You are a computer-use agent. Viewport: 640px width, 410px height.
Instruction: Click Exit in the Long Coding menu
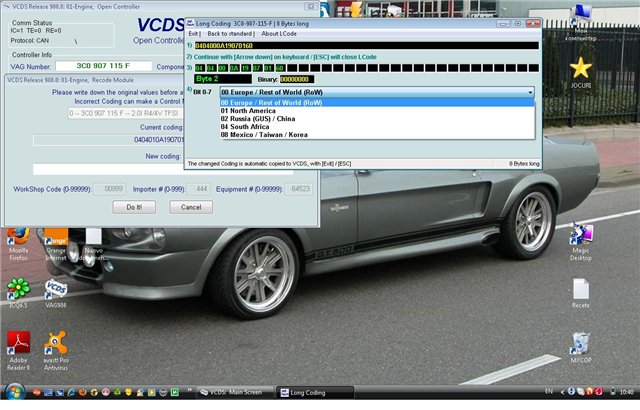(x=193, y=34)
